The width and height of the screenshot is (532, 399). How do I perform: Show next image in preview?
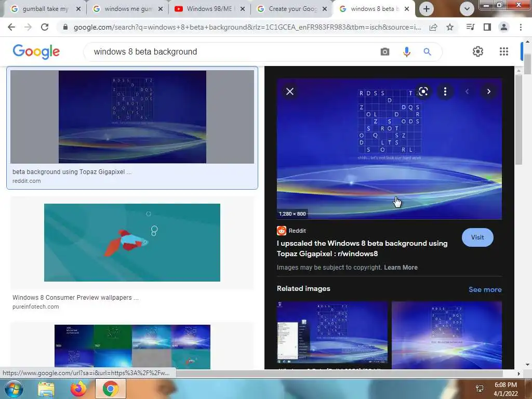(x=488, y=91)
